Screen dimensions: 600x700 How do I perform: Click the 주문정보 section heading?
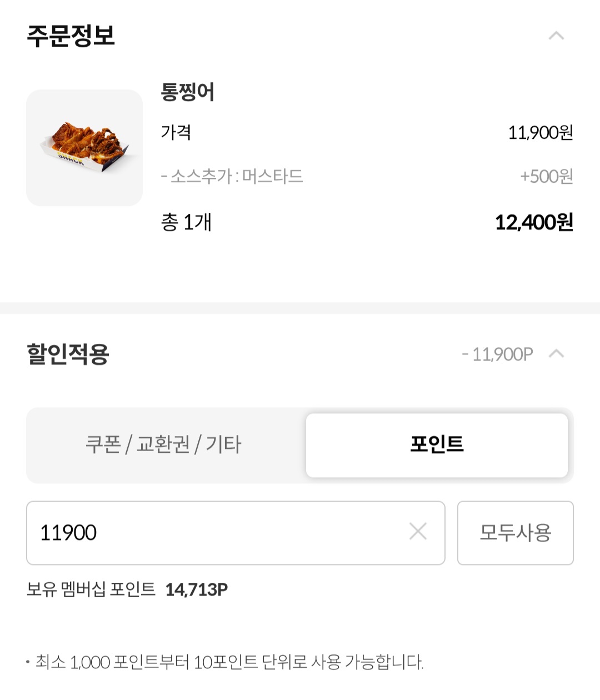point(71,36)
